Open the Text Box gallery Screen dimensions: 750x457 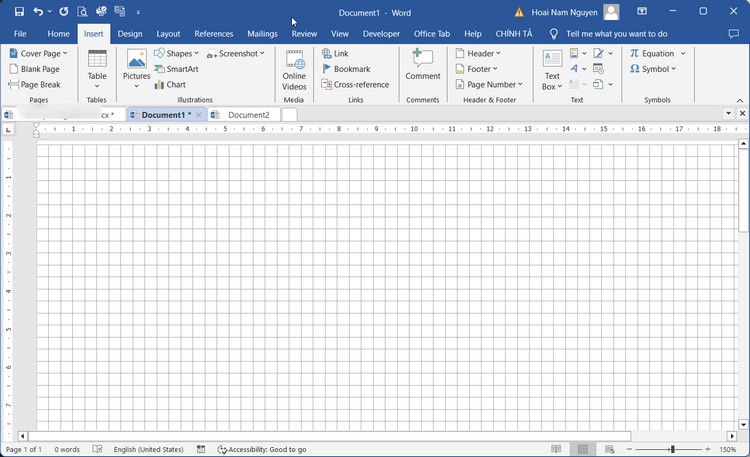pyautogui.click(x=552, y=70)
